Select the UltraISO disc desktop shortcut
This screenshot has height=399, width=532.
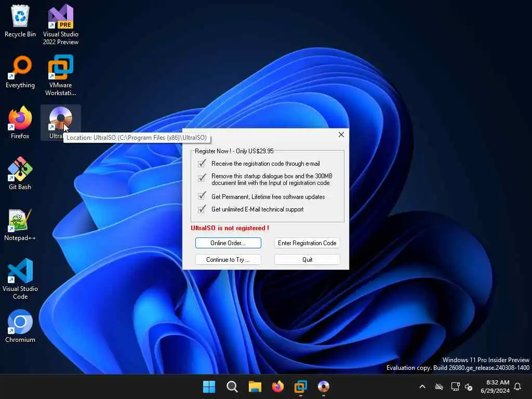coord(60,123)
